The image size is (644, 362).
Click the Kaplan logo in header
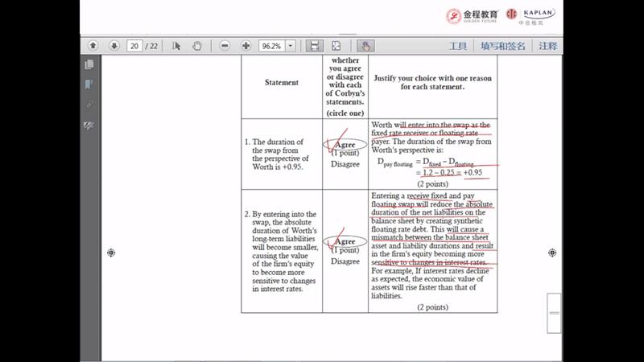(530, 16)
